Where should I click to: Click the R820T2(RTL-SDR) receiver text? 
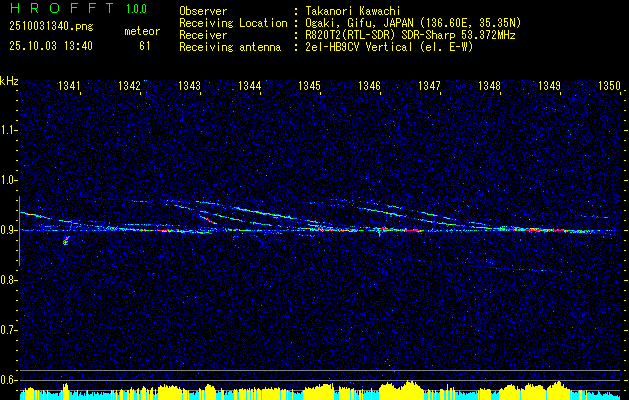[x=410, y=35]
